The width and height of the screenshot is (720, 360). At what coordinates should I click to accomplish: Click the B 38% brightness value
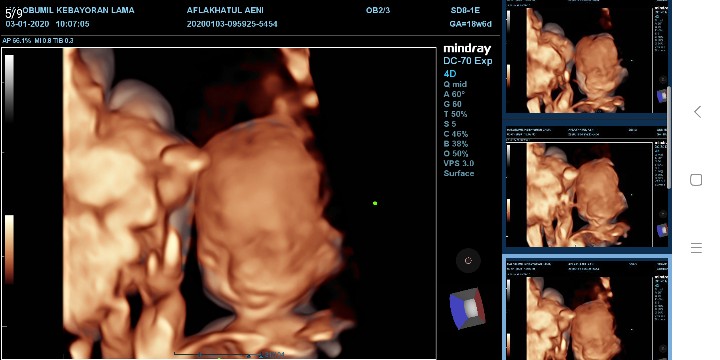tap(456, 144)
